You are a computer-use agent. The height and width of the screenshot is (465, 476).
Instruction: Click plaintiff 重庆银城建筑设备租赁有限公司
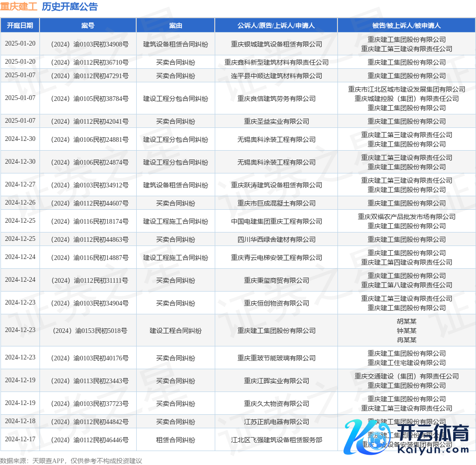point(276,44)
